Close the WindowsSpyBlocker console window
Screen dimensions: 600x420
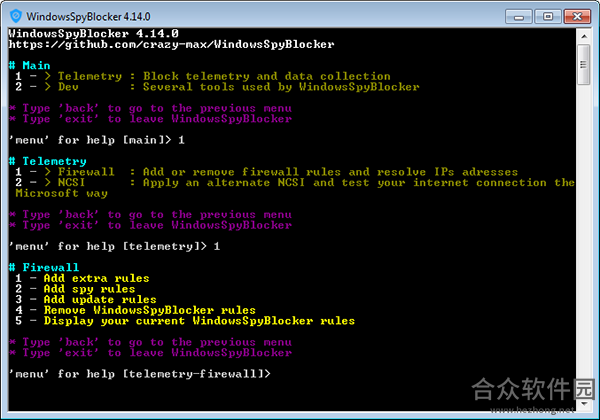point(577,17)
